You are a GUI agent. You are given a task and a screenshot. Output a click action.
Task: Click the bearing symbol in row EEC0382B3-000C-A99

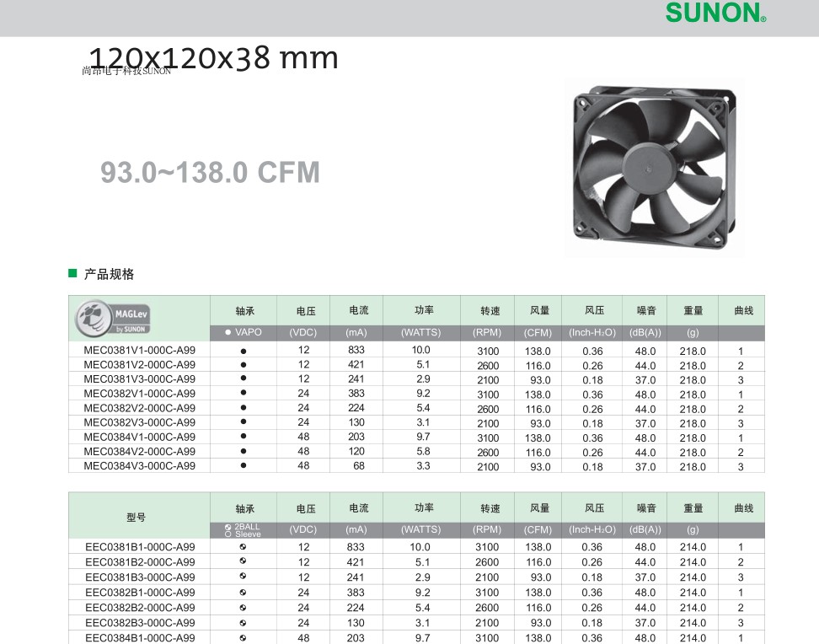click(x=244, y=623)
